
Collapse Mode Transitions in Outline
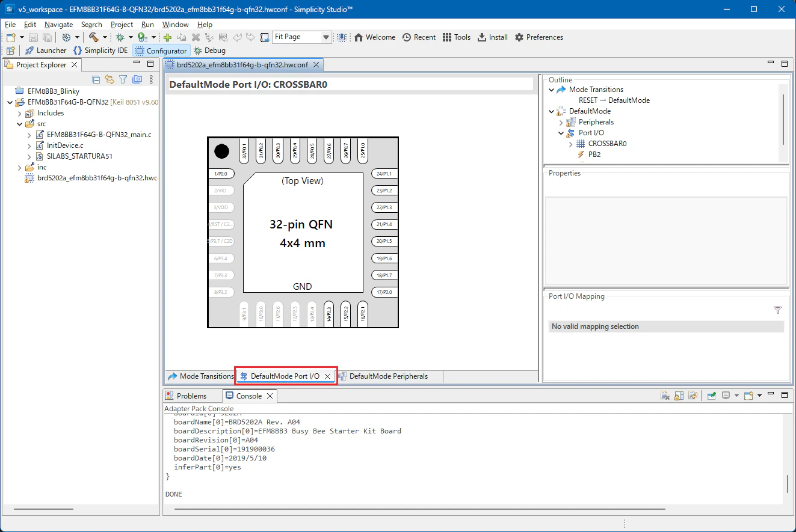(x=552, y=90)
